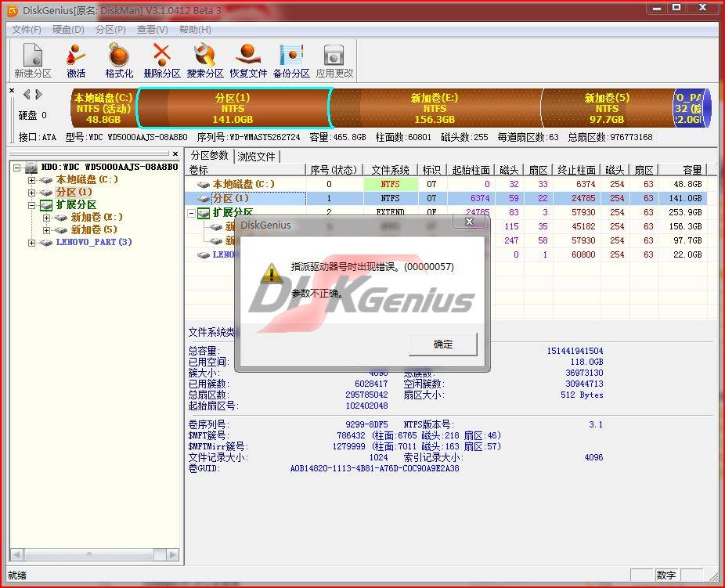The image size is (725, 588).
Task: Click the 起始柱面 column header
Action: tap(471, 170)
